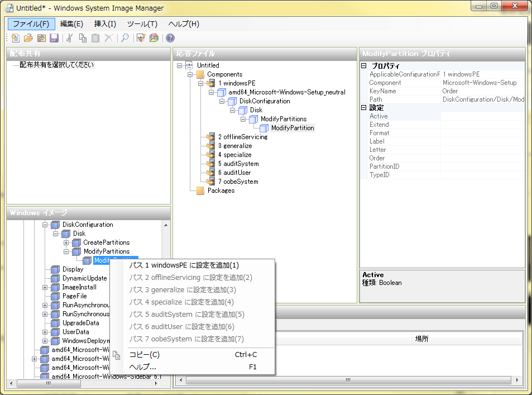The image size is (532, 395).
Task: Click the Close Answer File toolbar icon
Action: click(x=41, y=38)
